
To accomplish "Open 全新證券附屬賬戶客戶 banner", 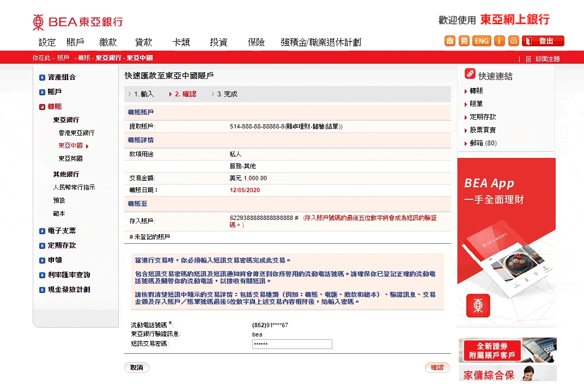I will coord(507,350).
